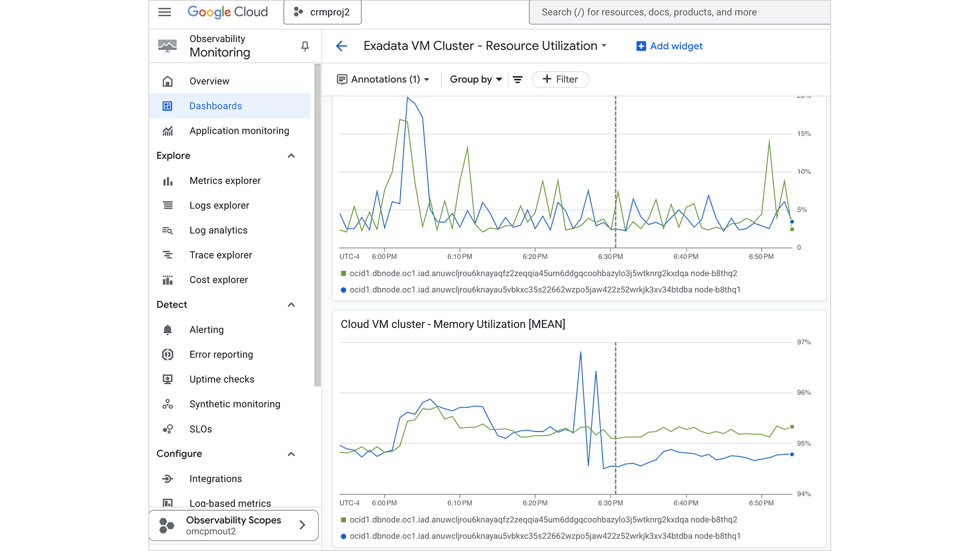Expand the Group by dropdown
Image resolution: width=980 pixels, height=551 pixels.
475,79
